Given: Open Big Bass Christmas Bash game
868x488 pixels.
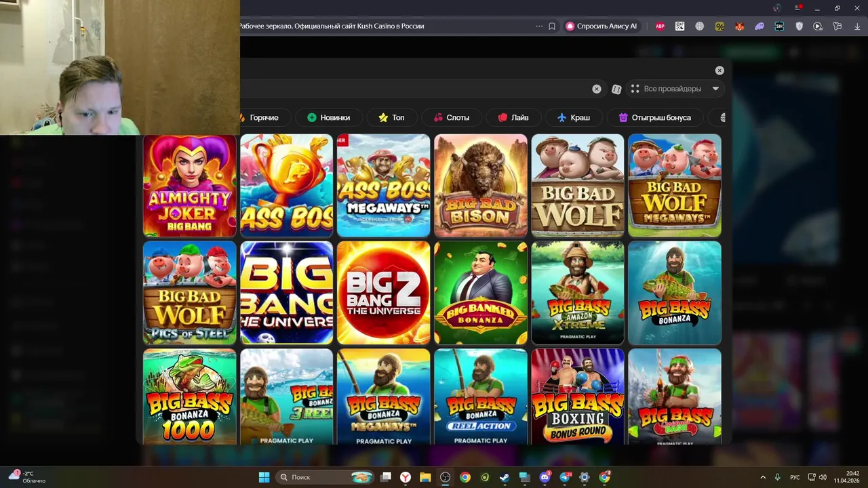Looking at the screenshot, I should point(675,396).
